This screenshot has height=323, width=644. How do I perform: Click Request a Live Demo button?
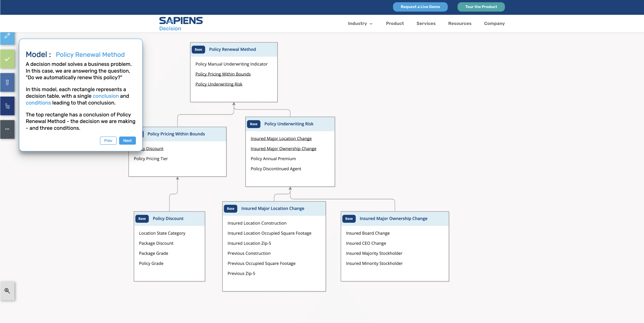pyautogui.click(x=420, y=7)
